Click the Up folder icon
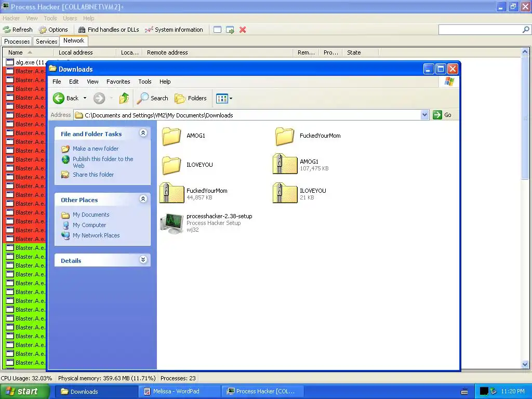The width and height of the screenshot is (532, 399). tap(124, 98)
